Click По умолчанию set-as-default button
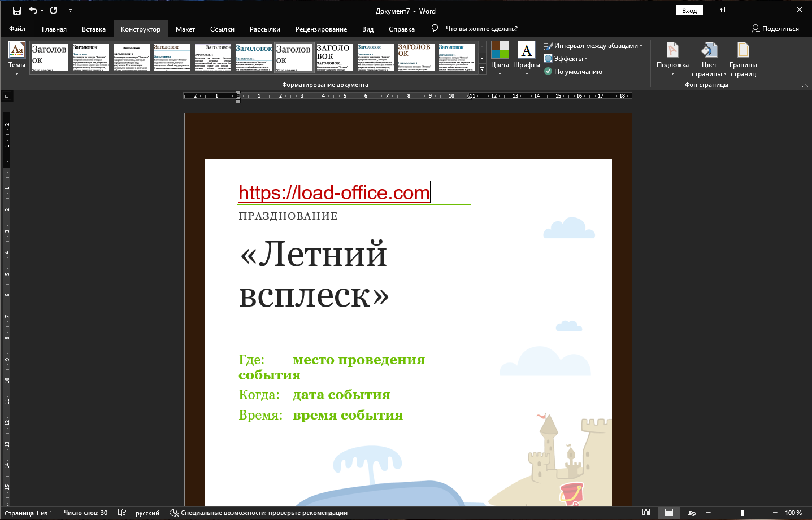This screenshot has width=812, height=520. pyautogui.click(x=573, y=72)
